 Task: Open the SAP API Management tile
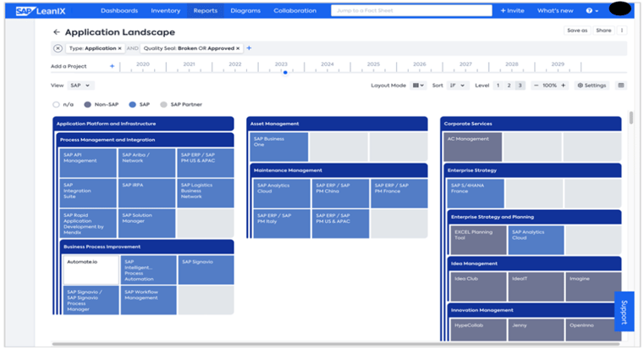pos(88,163)
